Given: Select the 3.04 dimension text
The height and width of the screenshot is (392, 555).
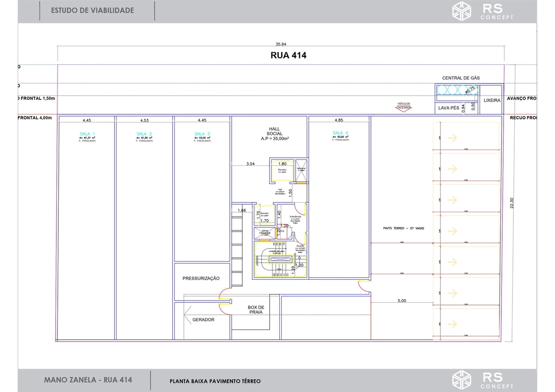Looking at the screenshot, I should coord(250,164).
